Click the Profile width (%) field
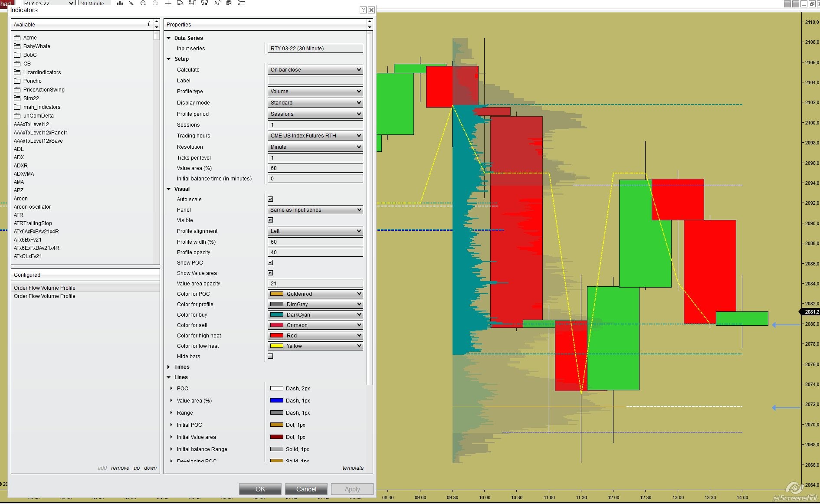Viewport: 820px width, 504px height. 315,242
